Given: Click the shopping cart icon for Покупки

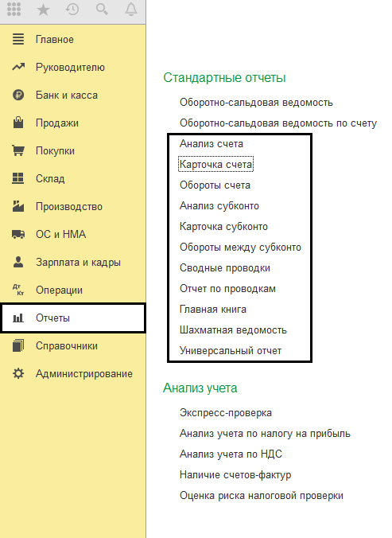Looking at the screenshot, I should tap(18, 150).
